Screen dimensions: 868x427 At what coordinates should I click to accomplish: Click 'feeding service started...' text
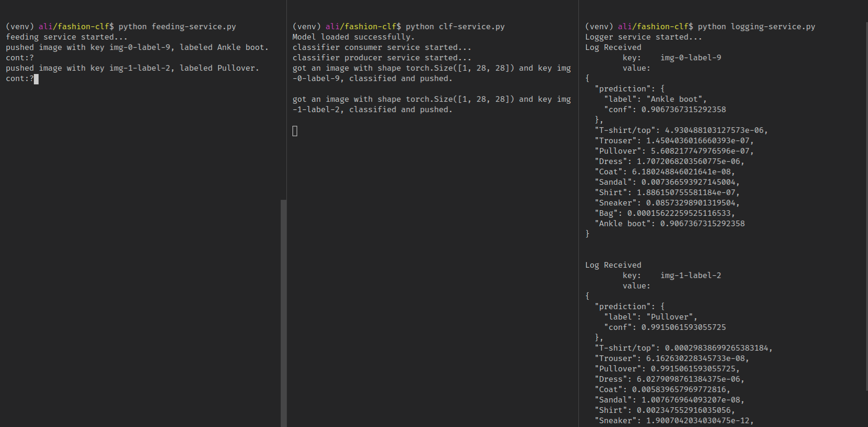click(x=66, y=37)
